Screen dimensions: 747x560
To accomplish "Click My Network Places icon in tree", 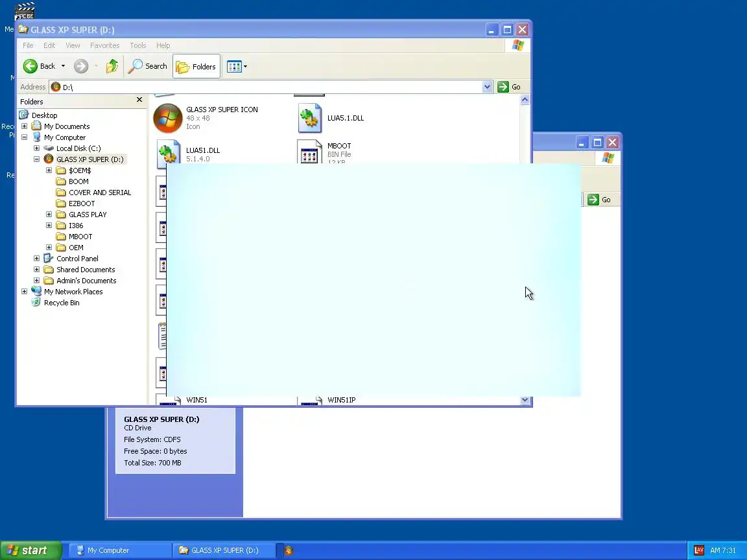I will click(36, 291).
